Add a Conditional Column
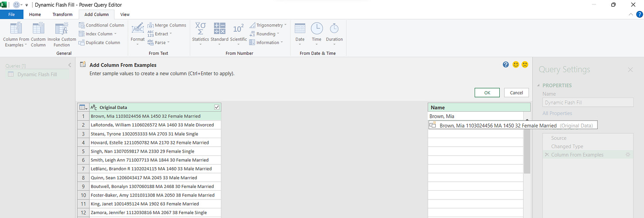644x218 pixels. pos(101,25)
